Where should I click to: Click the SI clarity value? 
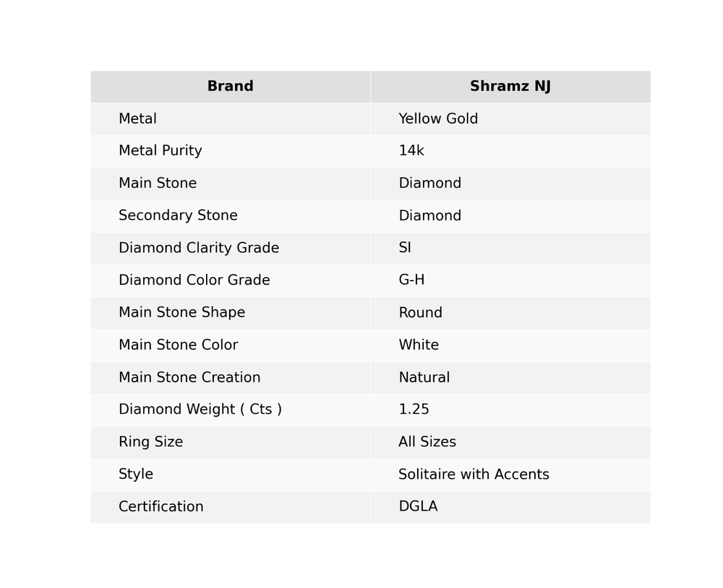point(404,248)
